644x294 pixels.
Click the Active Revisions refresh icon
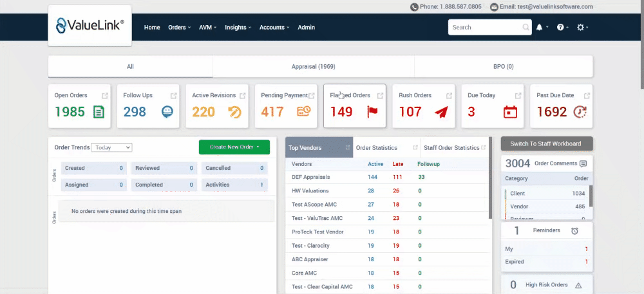234,112
